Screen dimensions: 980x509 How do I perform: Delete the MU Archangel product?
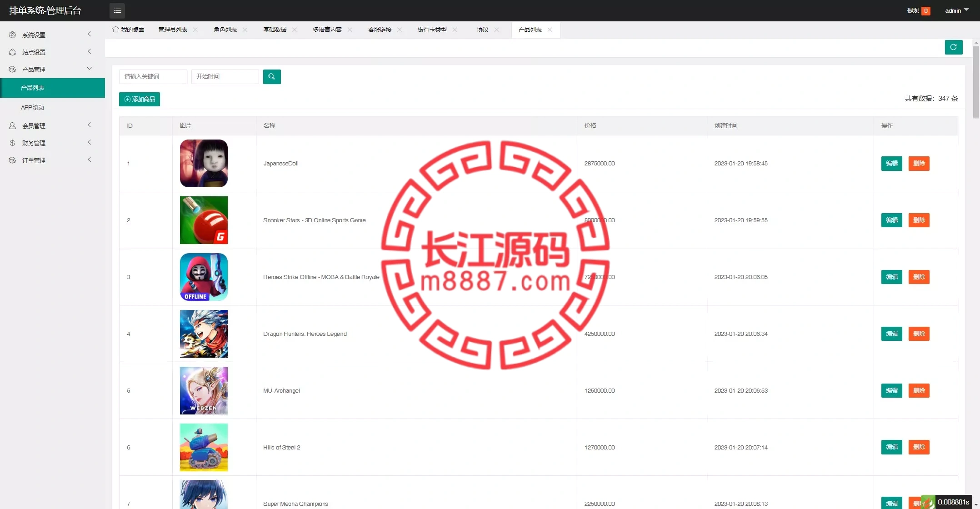[x=919, y=390]
